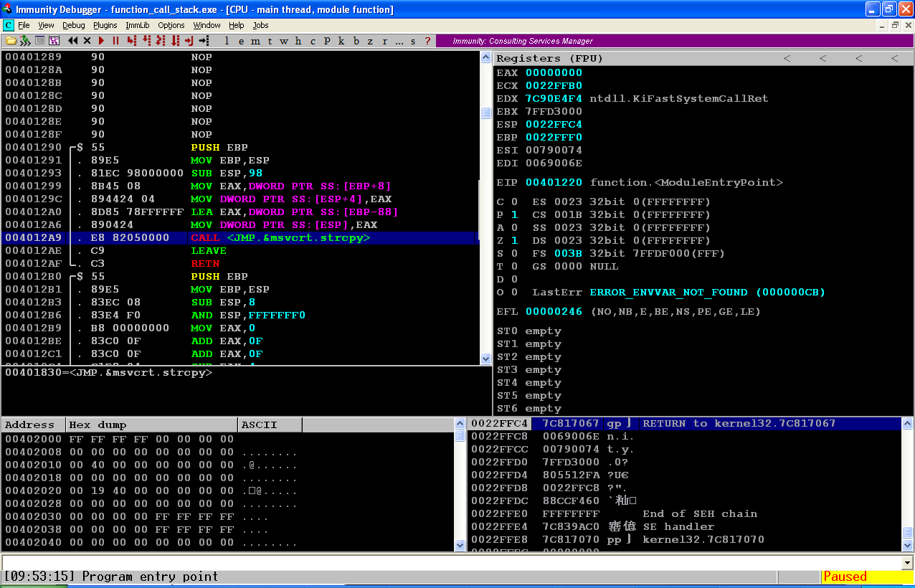Expand the command bar dropdown arrow

pyautogui.click(x=908, y=563)
